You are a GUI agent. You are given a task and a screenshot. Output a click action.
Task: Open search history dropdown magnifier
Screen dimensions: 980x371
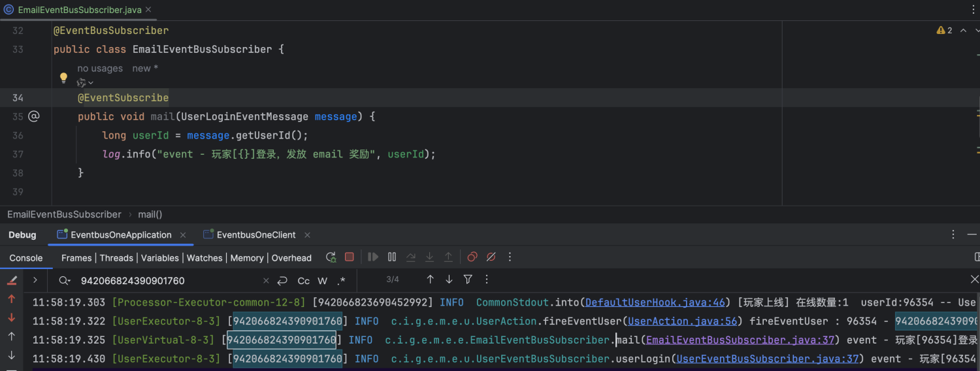[65, 281]
